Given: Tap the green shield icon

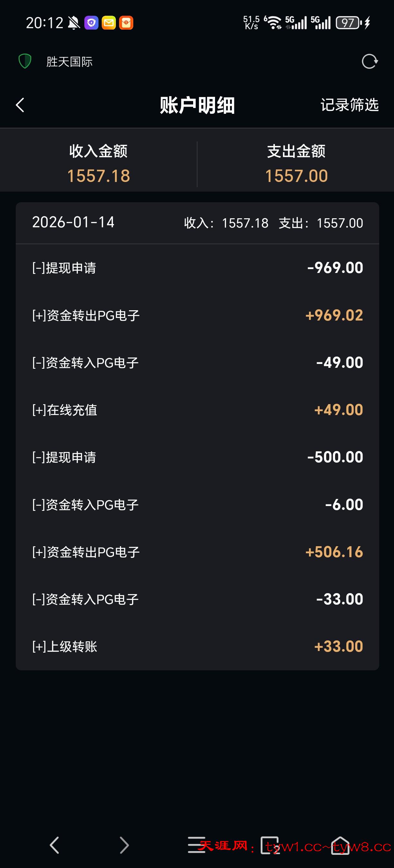Looking at the screenshot, I should (x=24, y=61).
